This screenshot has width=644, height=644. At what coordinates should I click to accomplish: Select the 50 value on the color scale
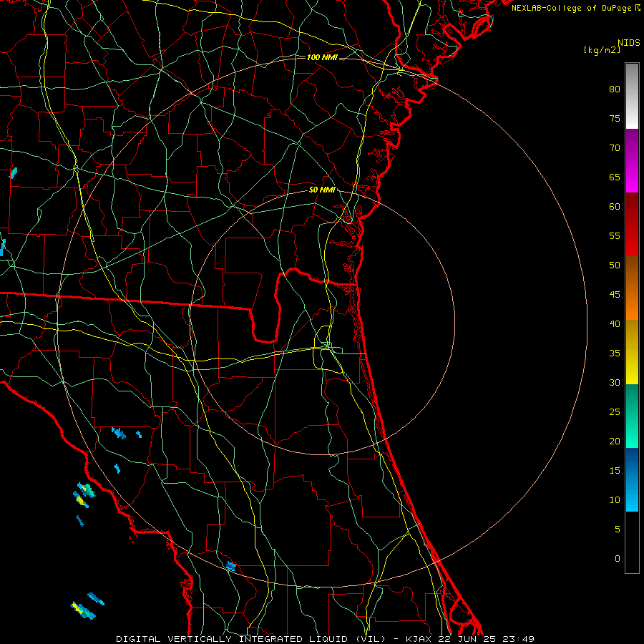[x=615, y=265]
